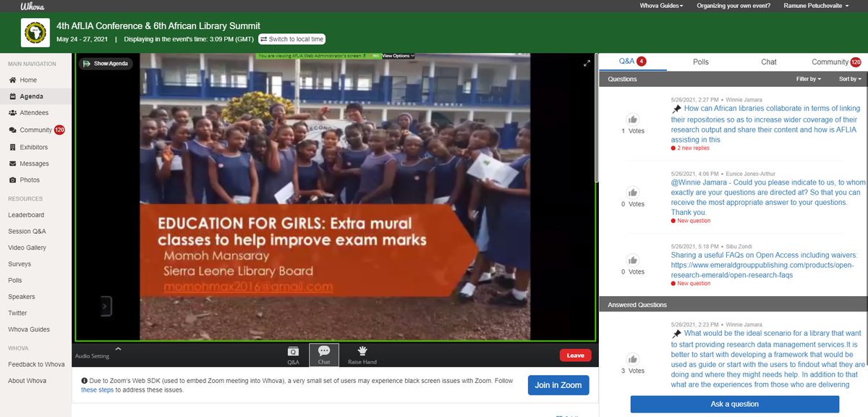Upvote Sibu Zondi's FAQs post
Screen dimensions: 868x417
633,261
